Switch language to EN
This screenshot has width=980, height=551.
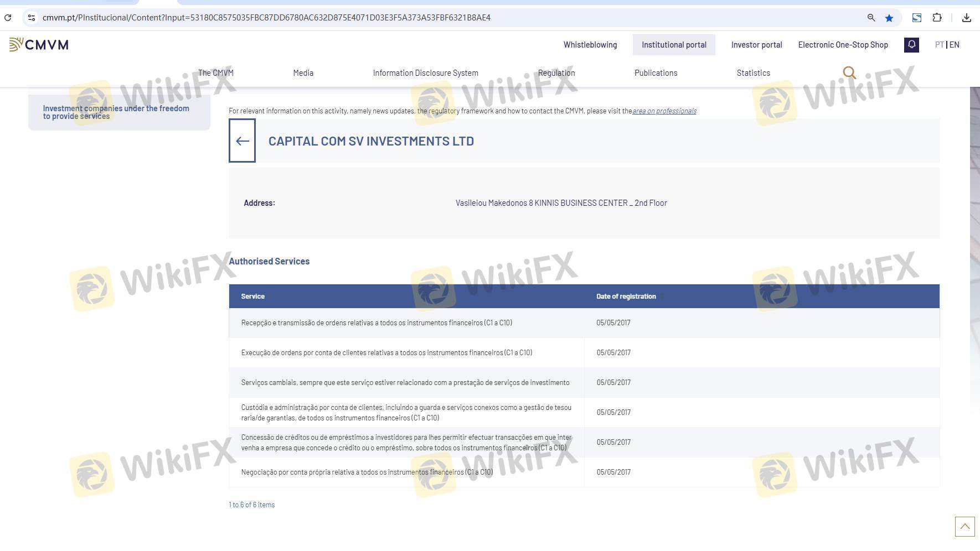click(x=955, y=45)
